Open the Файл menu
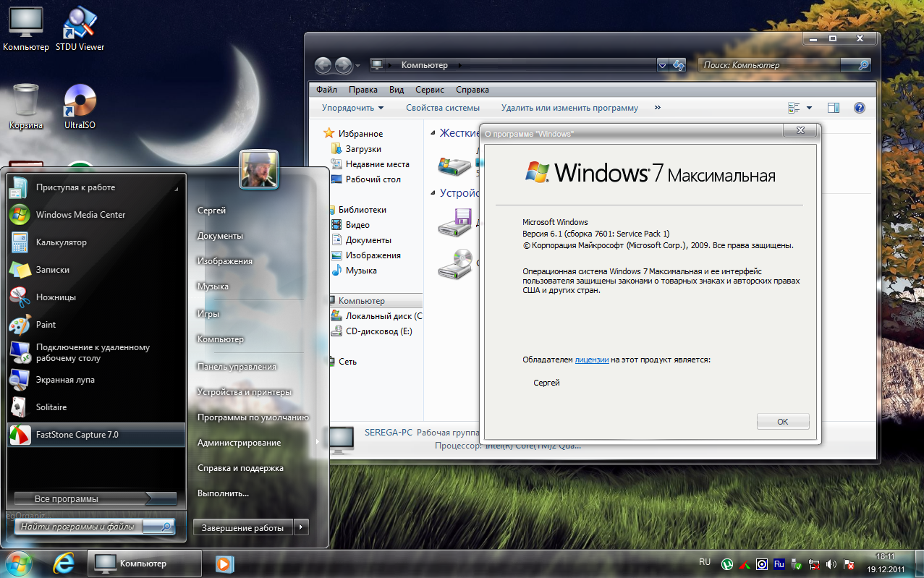Image resolution: width=924 pixels, height=578 pixels. click(x=326, y=90)
